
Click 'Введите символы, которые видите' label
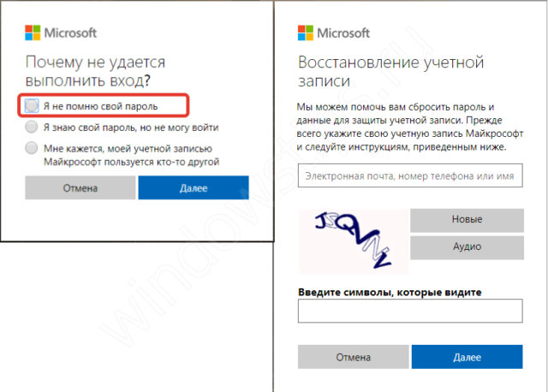[x=390, y=292]
